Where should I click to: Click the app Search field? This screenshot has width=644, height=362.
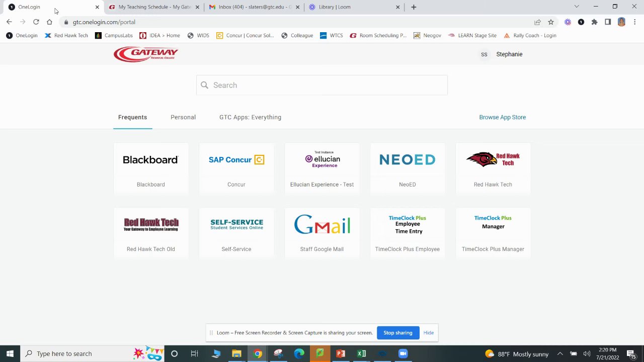coord(322,85)
